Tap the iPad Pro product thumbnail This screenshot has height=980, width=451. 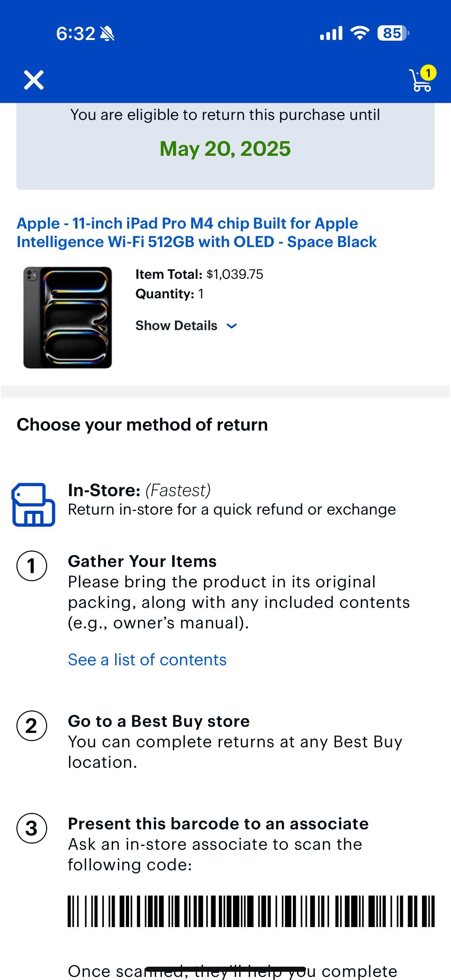68,317
